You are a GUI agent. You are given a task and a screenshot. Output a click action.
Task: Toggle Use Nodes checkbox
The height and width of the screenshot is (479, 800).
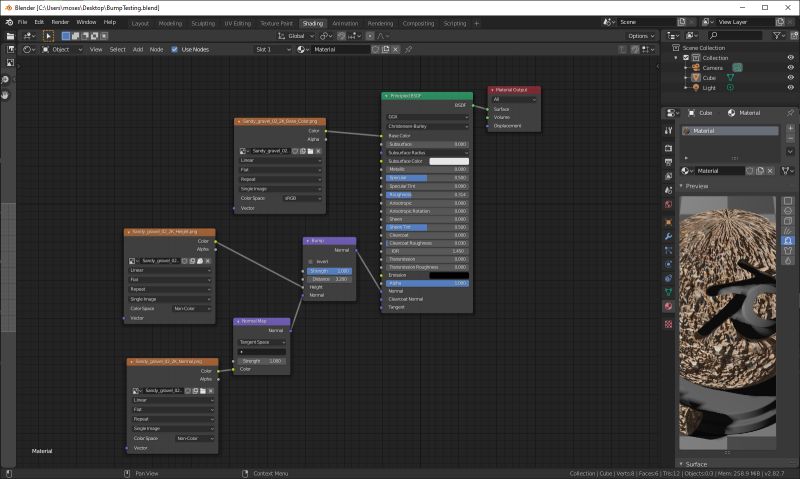click(174, 49)
